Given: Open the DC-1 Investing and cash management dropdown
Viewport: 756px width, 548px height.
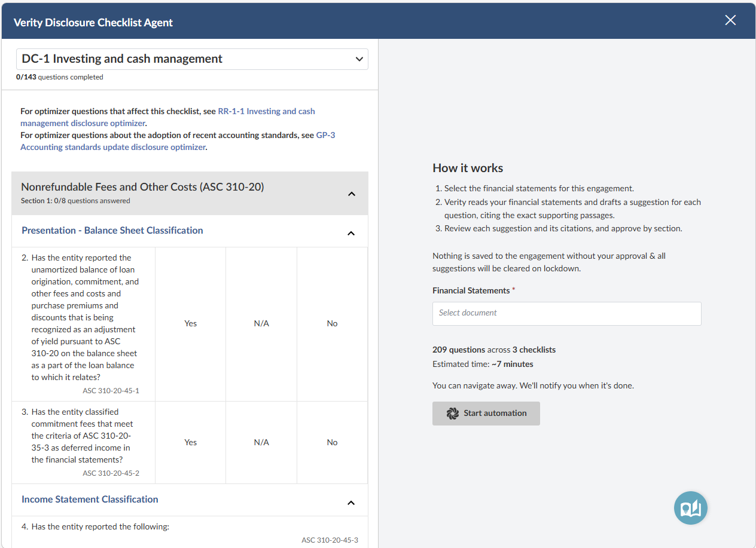Looking at the screenshot, I should [x=192, y=59].
